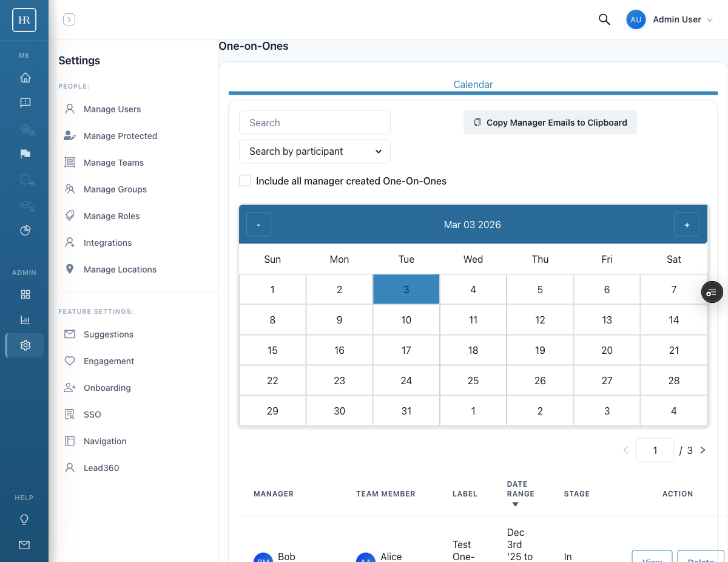Open the lightbulb Help icon
728x562 pixels.
point(24,520)
